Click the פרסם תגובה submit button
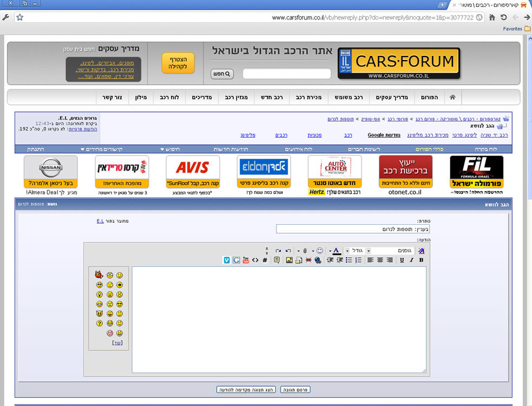Screen dimensions: 532x406 click(x=295, y=390)
